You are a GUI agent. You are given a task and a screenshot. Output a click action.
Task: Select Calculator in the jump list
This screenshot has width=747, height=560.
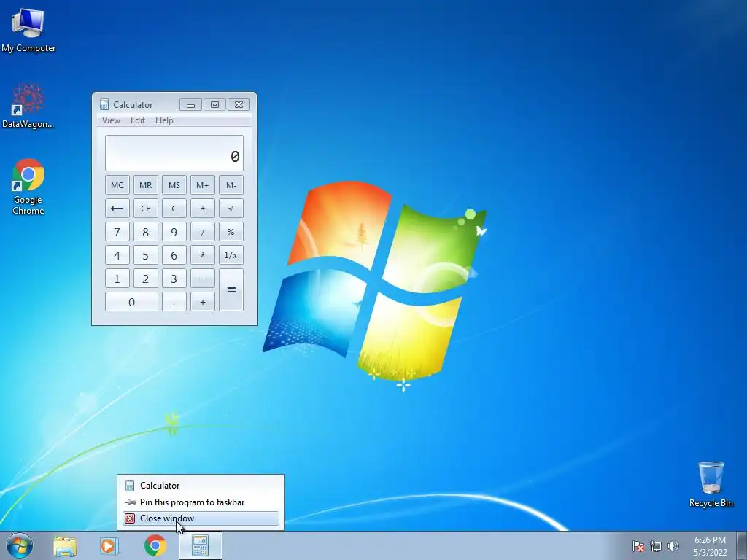pos(201,485)
